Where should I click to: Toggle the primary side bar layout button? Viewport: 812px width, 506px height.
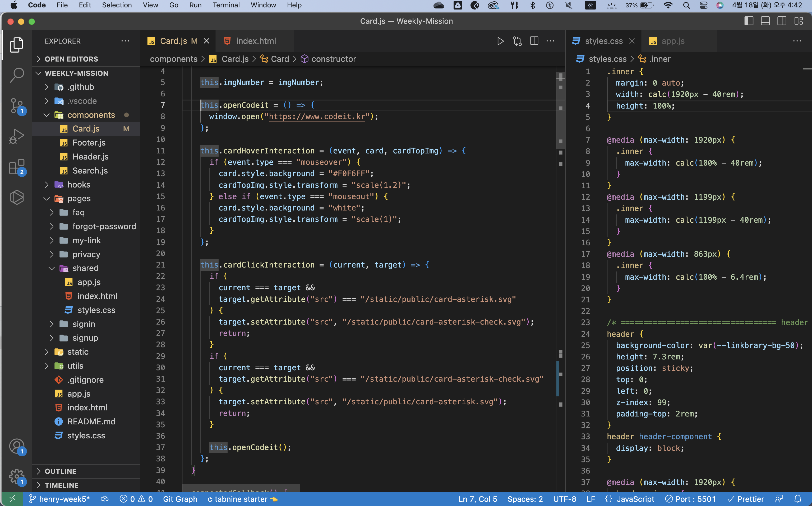click(749, 21)
